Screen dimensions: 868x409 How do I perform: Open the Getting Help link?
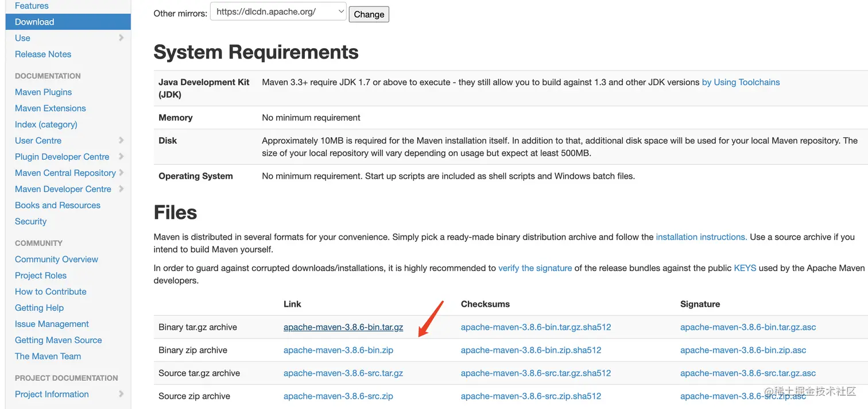click(x=39, y=307)
